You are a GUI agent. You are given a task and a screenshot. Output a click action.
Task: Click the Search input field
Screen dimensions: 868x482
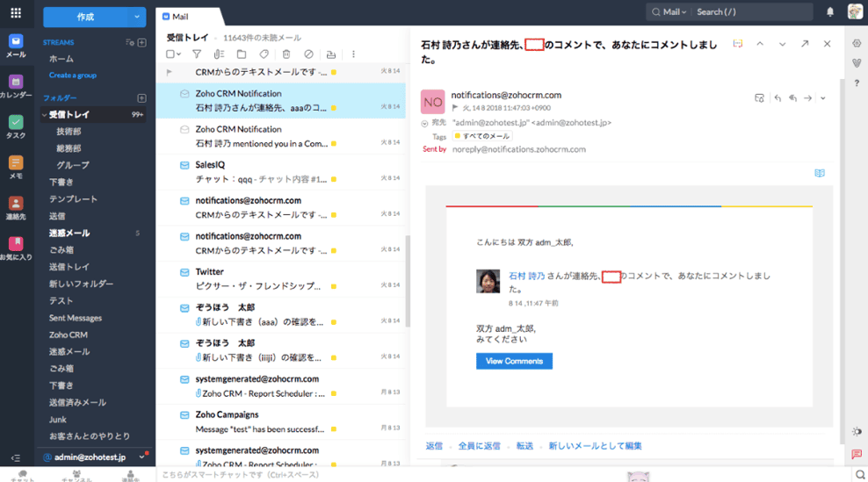752,11
